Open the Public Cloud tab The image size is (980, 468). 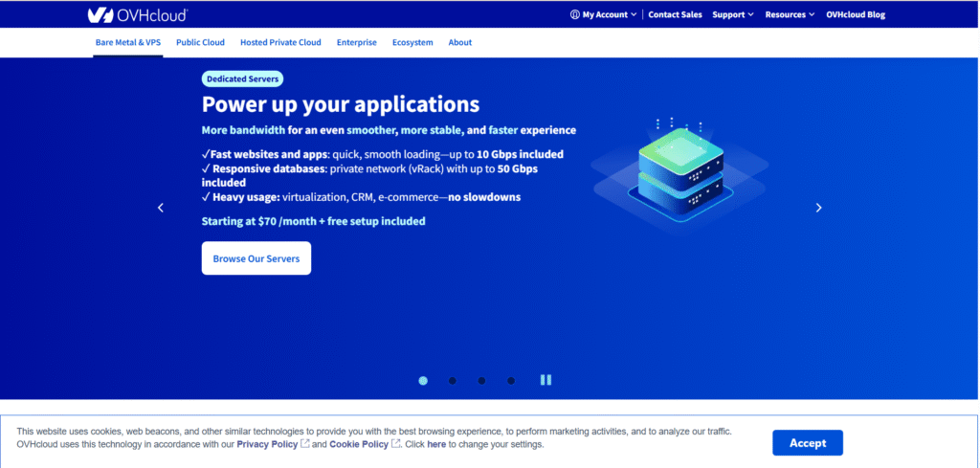[200, 42]
